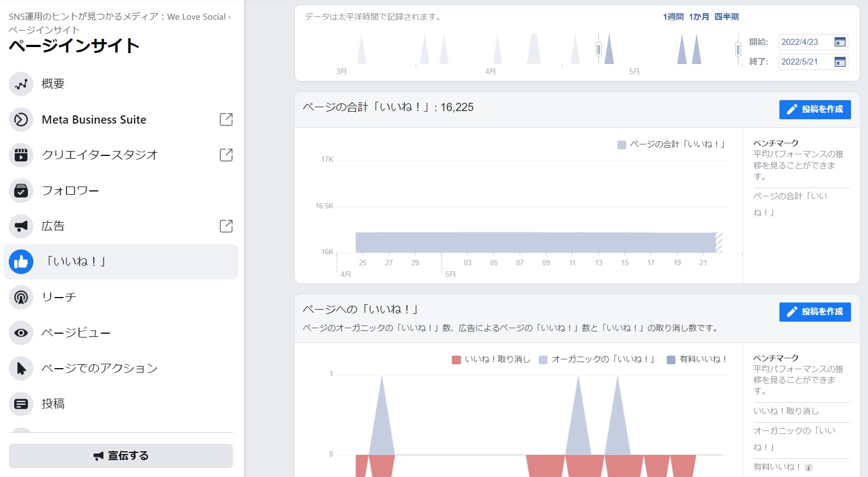Click the right date range slider handle

tap(738, 50)
